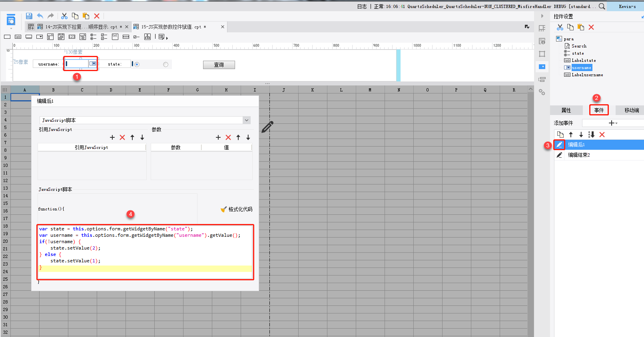This screenshot has height=337, width=644.
Task: Select the date calendar widget icon
Action: tap(61, 37)
